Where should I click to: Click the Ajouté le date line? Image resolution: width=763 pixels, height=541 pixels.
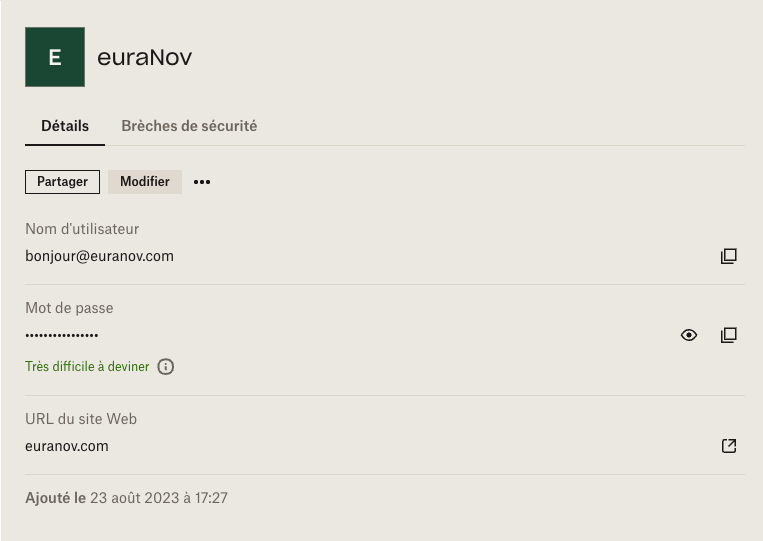coord(127,498)
